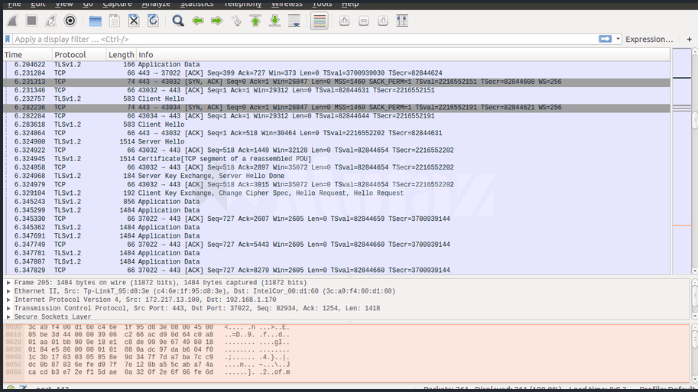Screen dimensions: 698x392
Task: Toggle auto scroll during live capture
Action: pyautogui.click(x=294, y=21)
